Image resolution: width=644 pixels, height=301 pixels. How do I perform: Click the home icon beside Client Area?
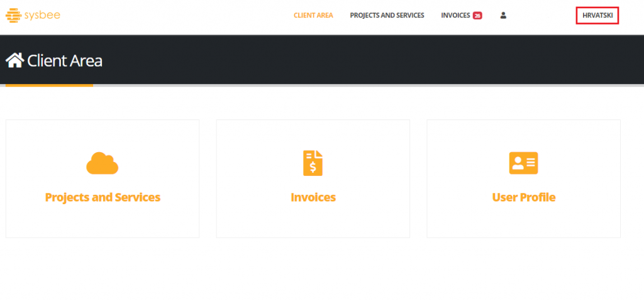(14, 60)
